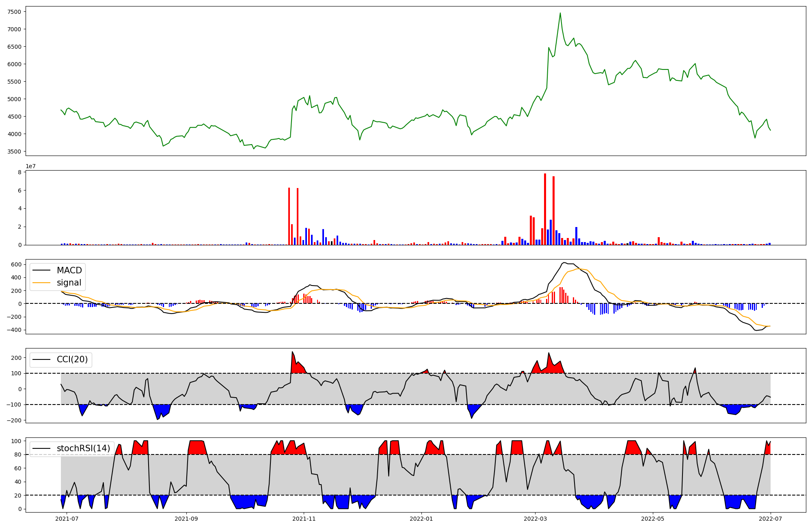812x528 pixels.
Task: Click the 600 MACD axis tick label
Action: 16,264
